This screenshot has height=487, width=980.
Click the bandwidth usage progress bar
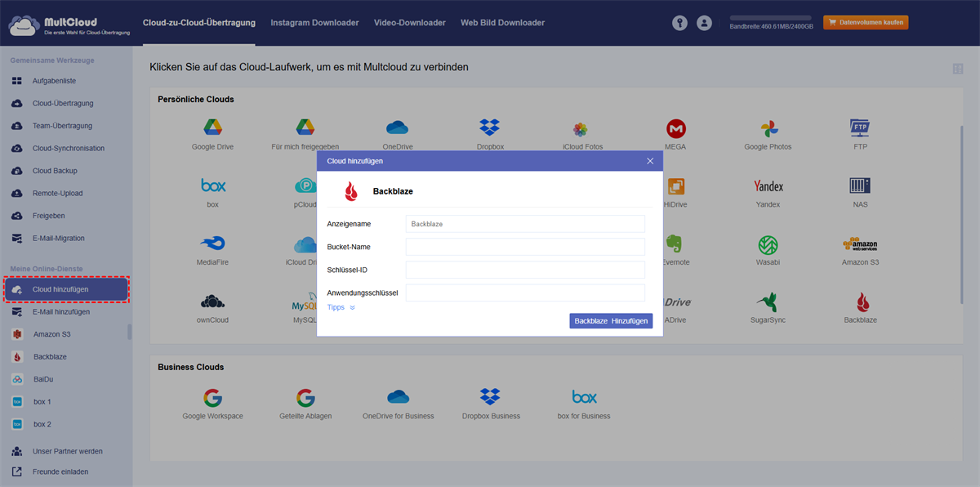click(x=770, y=17)
